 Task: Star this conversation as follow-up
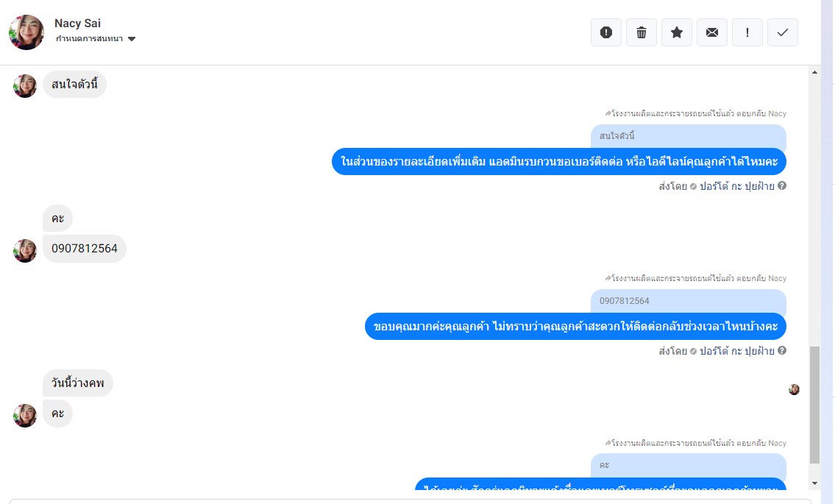pos(677,32)
